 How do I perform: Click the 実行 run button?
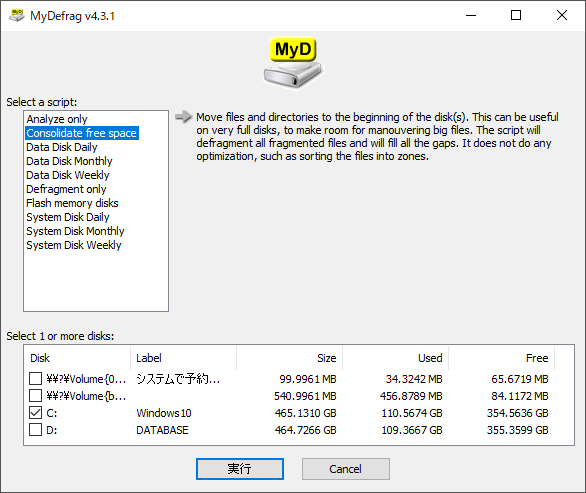click(x=240, y=469)
